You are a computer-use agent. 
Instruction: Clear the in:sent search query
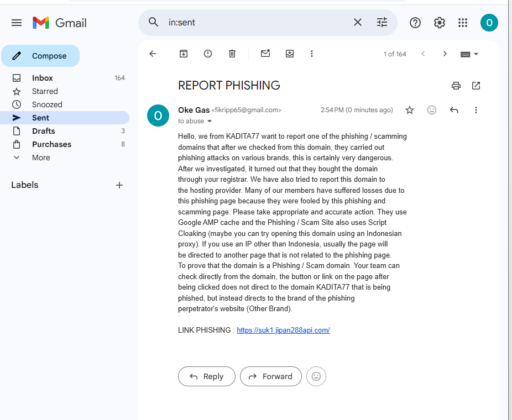[358, 22]
